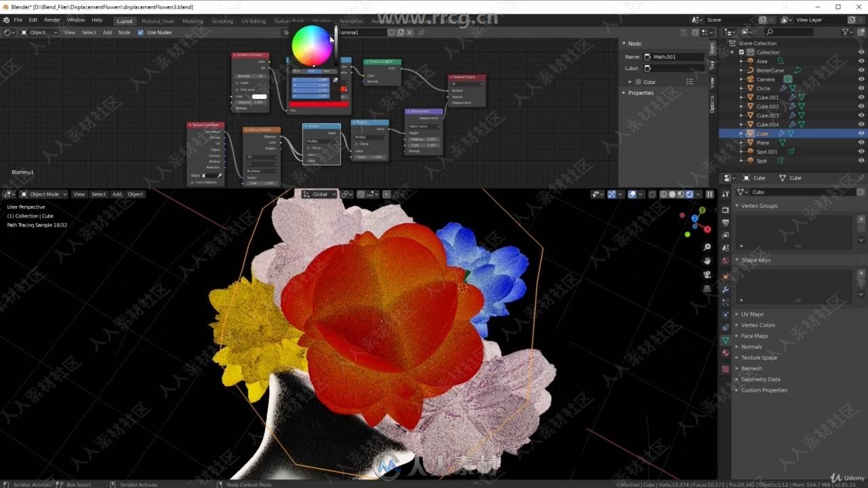
Task: Open the Render properties tab
Action: (726, 209)
